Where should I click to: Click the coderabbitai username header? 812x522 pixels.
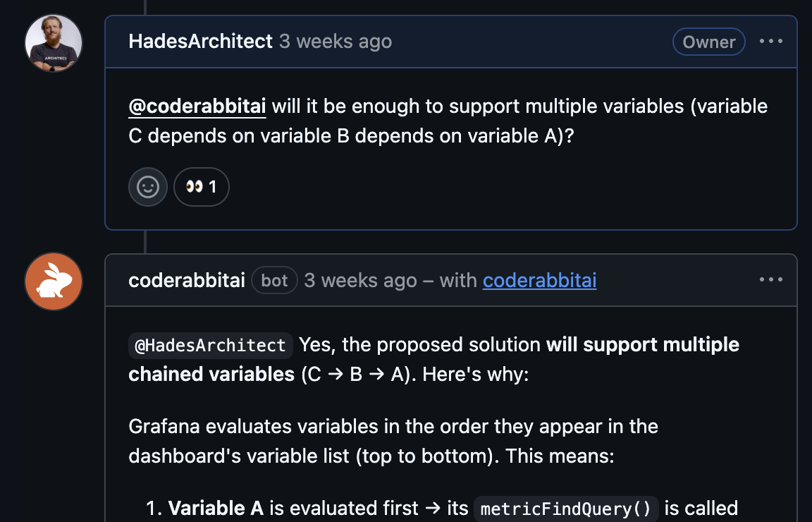click(186, 280)
